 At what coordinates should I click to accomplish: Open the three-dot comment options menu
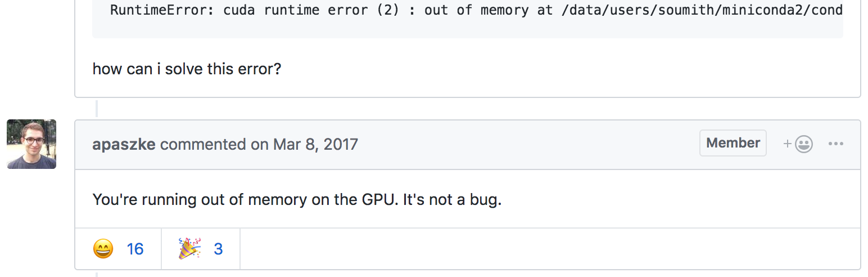click(x=835, y=144)
